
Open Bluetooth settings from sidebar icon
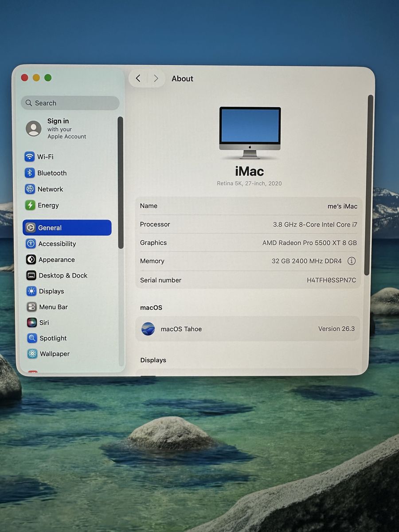[x=30, y=173]
